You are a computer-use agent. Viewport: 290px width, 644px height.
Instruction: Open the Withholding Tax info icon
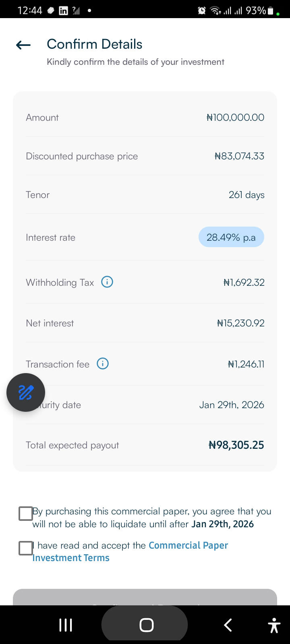[107, 282]
